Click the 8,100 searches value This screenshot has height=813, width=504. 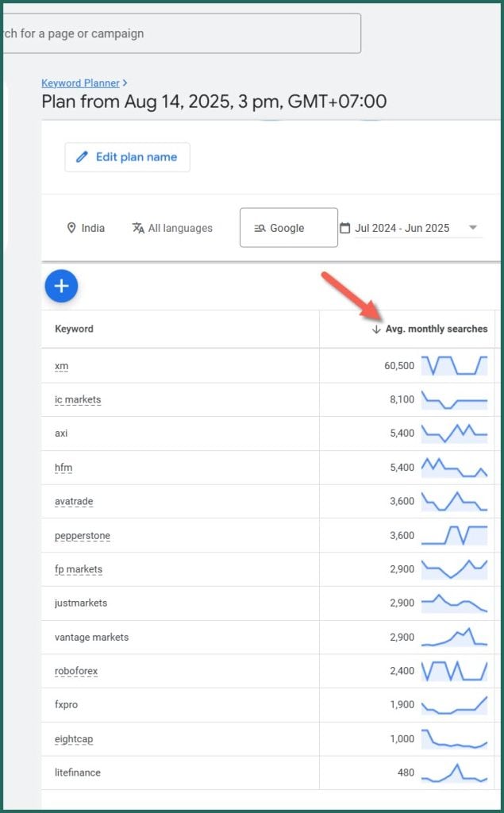pos(402,400)
